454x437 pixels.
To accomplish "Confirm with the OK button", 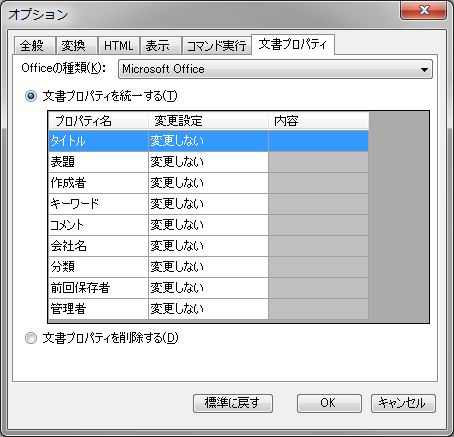I will 329,403.
